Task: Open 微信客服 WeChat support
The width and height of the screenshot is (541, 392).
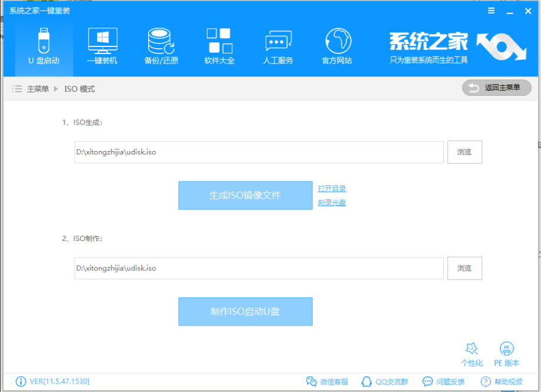Action: [x=327, y=381]
